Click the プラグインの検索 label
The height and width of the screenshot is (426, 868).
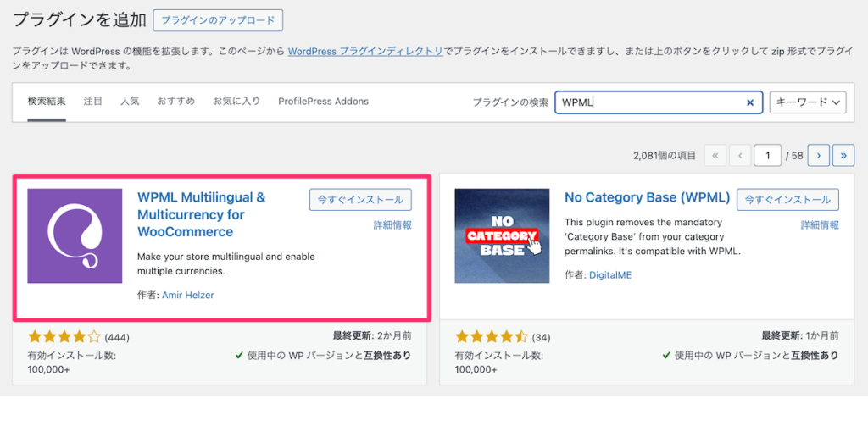click(x=510, y=102)
